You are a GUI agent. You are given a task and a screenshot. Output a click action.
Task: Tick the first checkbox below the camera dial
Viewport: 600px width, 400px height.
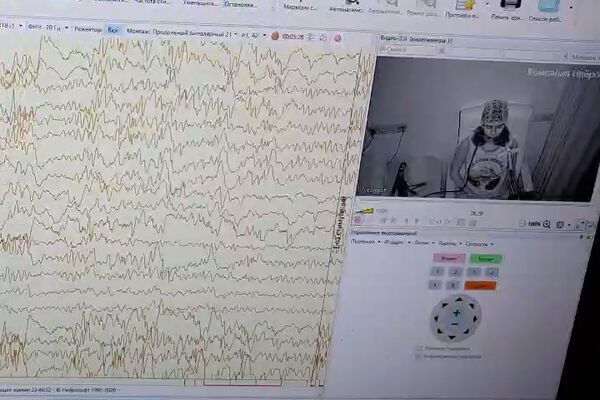pyautogui.click(x=419, y=348)
